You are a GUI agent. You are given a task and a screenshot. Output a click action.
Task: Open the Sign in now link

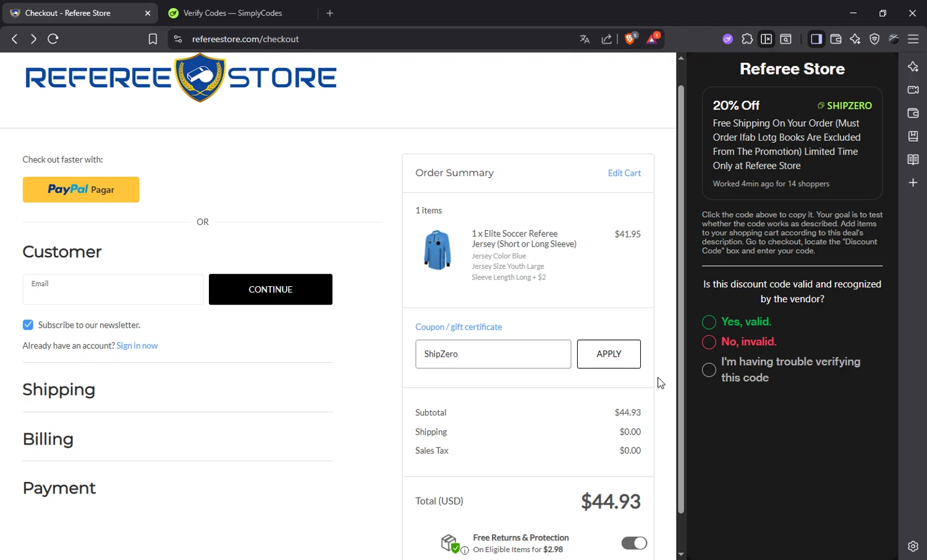[x=137, y=346]
